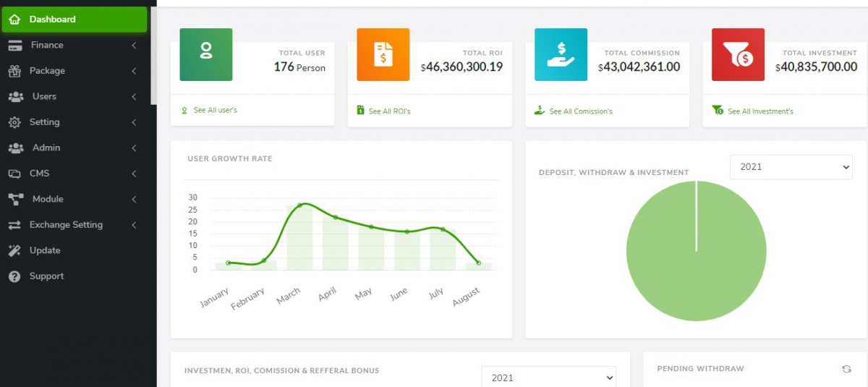Image resolution: width=868 pixels, height=387 pixels.
Task: Click the Setting gear icon in sidebar
Action: coord(14,122)
